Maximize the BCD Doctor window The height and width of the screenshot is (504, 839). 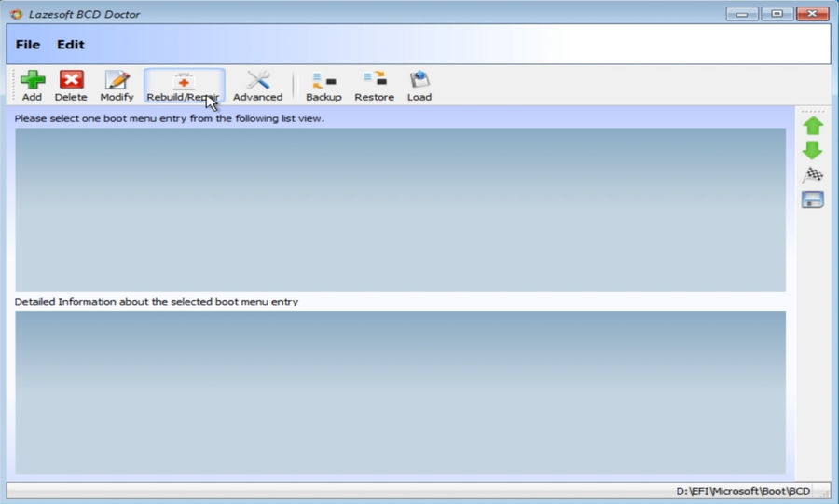click(x=776, y=14)
